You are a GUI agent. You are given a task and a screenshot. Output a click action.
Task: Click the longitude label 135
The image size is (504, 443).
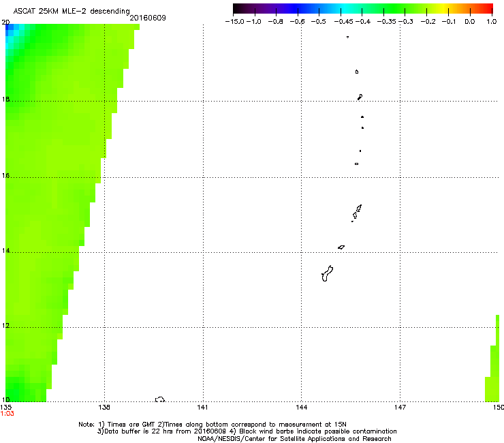click(5, 408)
